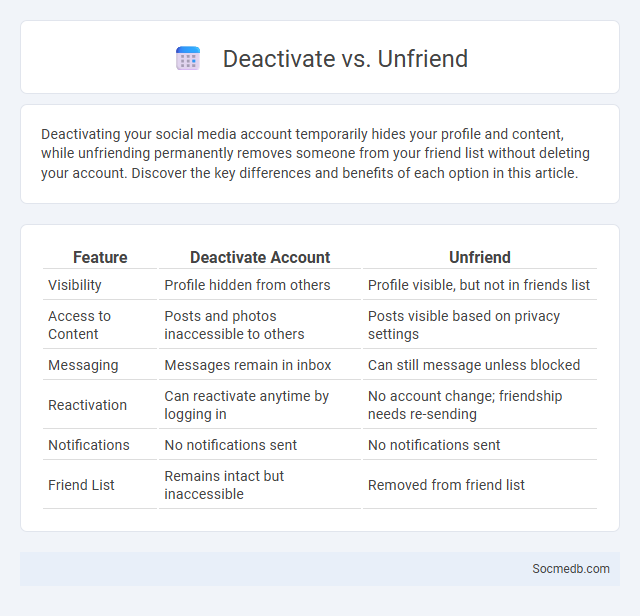Viewport: 640px width, 616px height.
Task: Click 'Posts visible based on privacy settings'
Action: pos(464,325)
